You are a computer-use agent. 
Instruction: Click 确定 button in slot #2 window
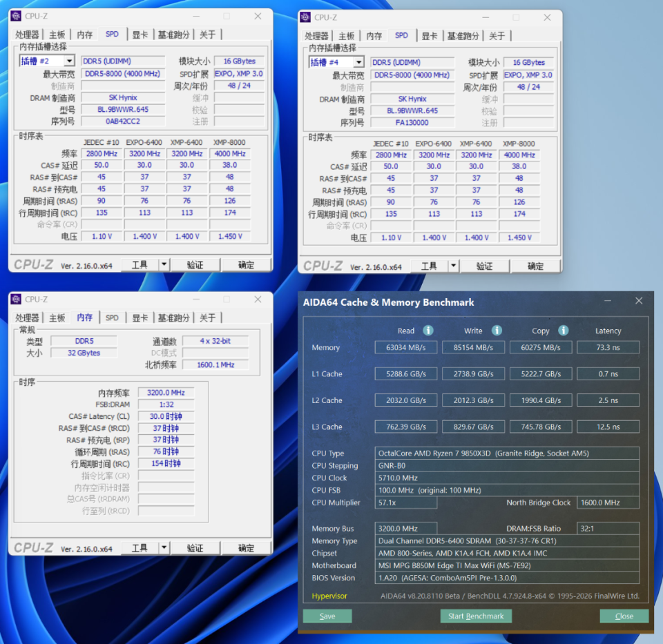246,265
